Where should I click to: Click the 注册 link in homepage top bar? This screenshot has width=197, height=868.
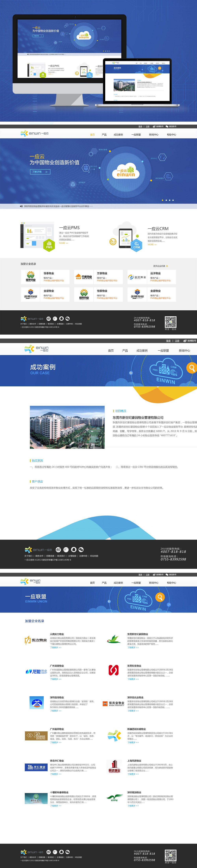click(147, 127)
